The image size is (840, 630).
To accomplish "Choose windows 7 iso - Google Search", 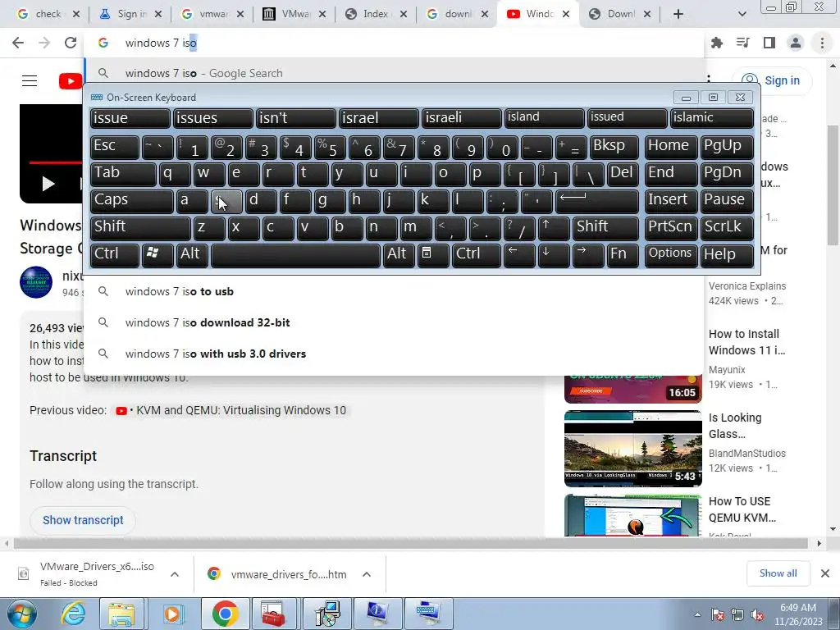I will click(394, 73).
